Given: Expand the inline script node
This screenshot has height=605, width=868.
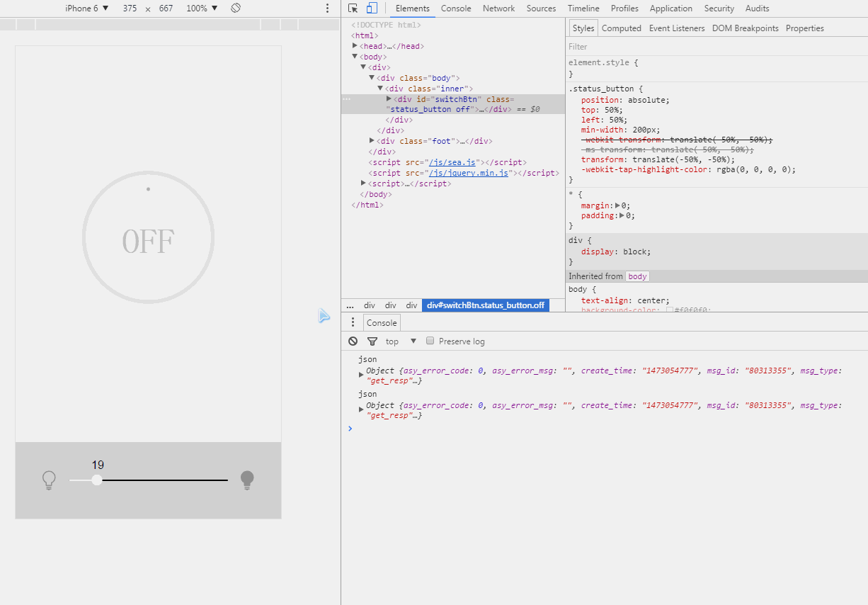Looking at the screenshot, I should [363, 183].
